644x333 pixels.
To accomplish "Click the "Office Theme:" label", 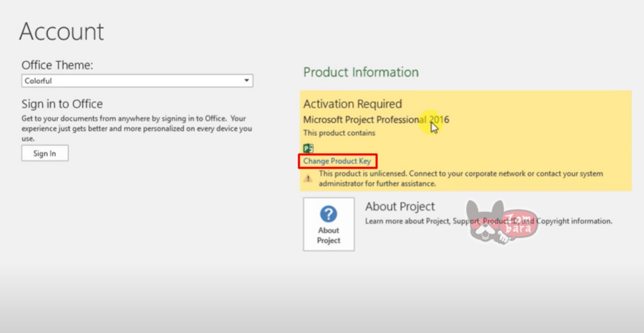I will point(57,65).
